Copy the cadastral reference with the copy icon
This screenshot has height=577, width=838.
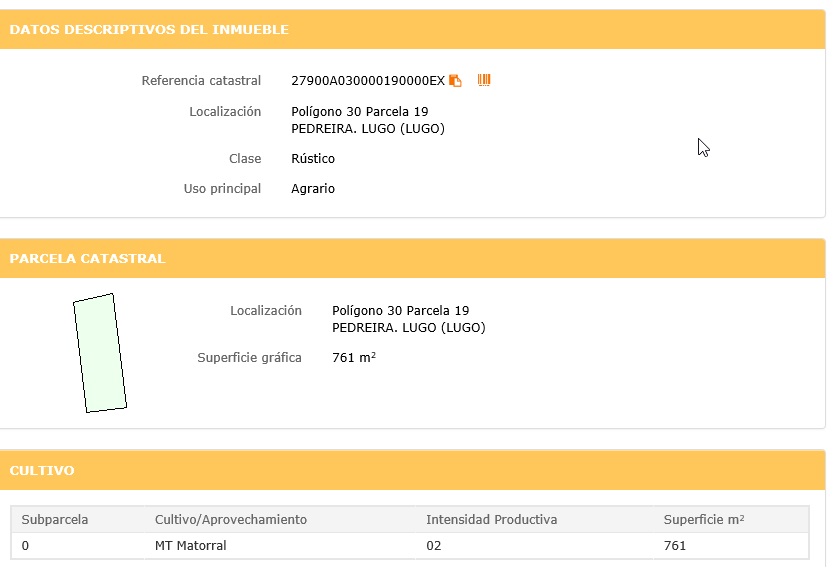click(x=456, y=81)
